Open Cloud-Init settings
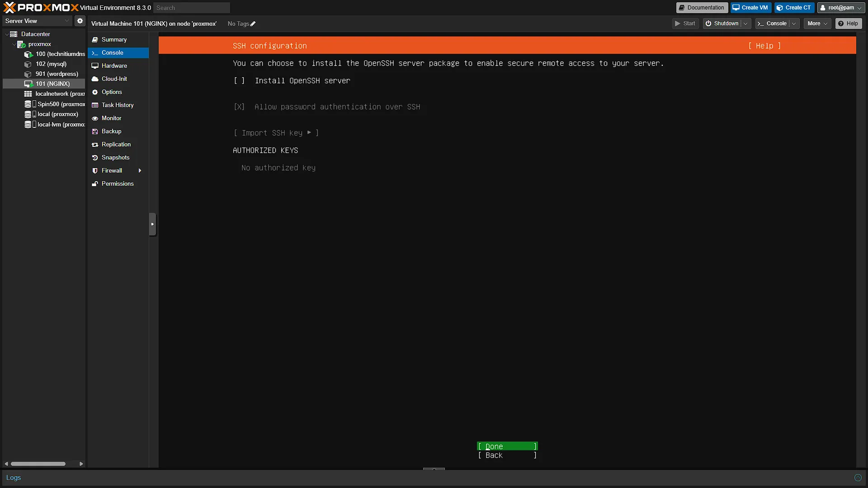 point(118,79)
